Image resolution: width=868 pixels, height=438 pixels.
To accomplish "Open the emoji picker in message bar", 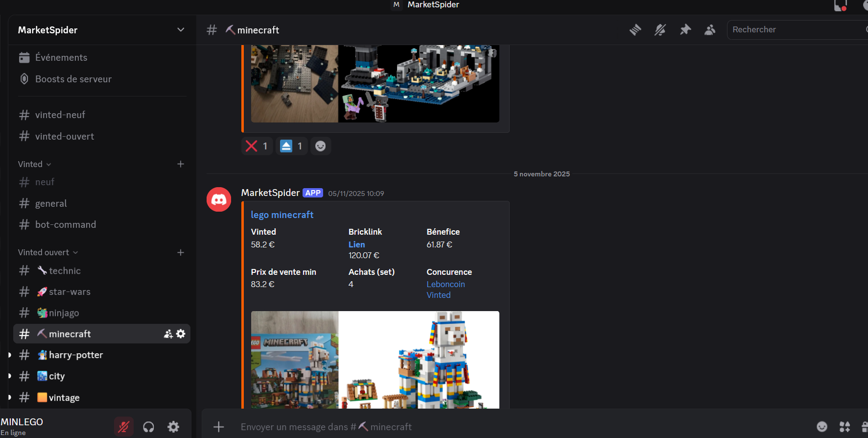I will (x=822, y=427).
